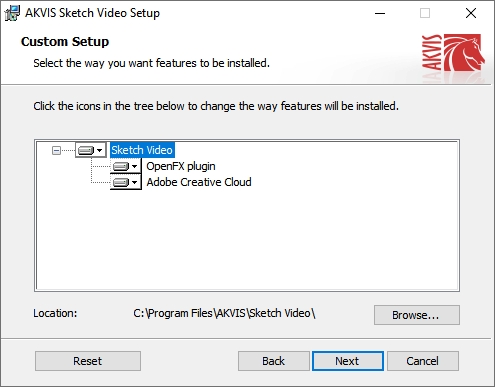Image resolution: width=495 pixels, height=387 pixels.
Task: Select the OpenFX plugin tree item
Action: [181, 166]
